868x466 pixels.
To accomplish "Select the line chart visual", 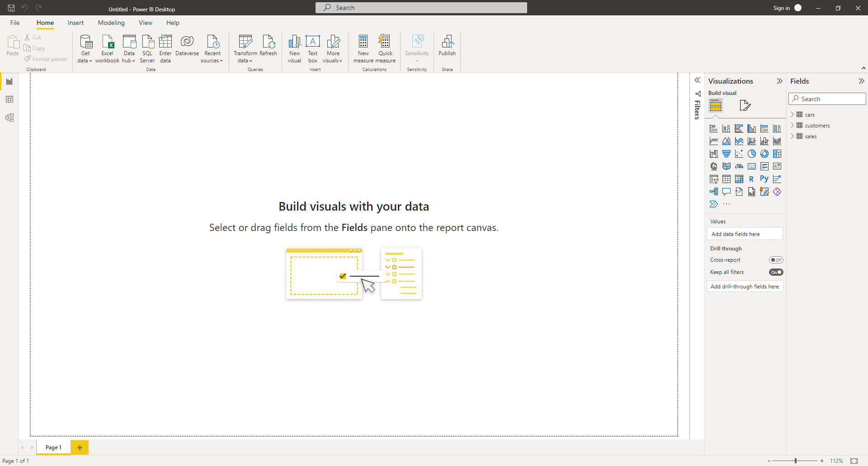I will pos(714,141).
